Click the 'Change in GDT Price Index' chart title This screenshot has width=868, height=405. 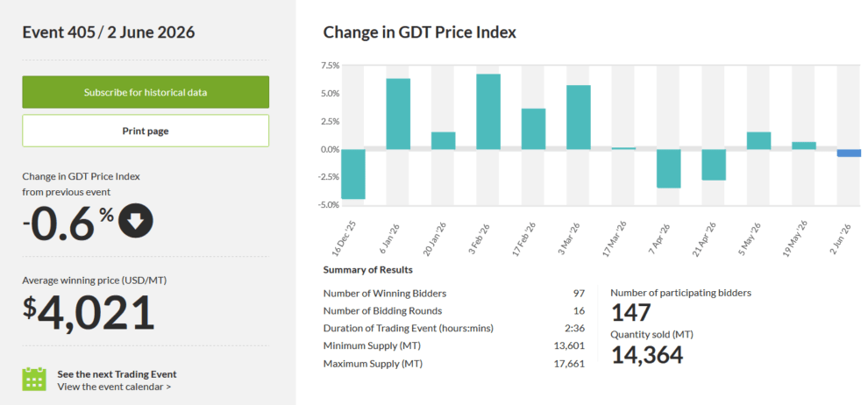click(x=420, y=32)
